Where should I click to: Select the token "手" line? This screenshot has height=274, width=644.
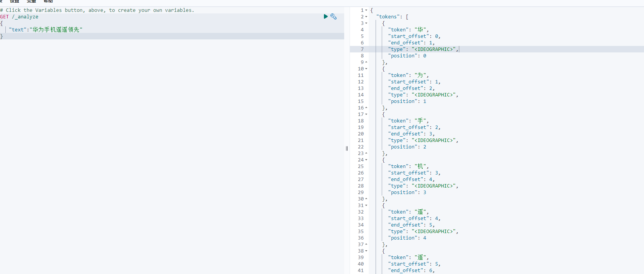pos(409,121)
